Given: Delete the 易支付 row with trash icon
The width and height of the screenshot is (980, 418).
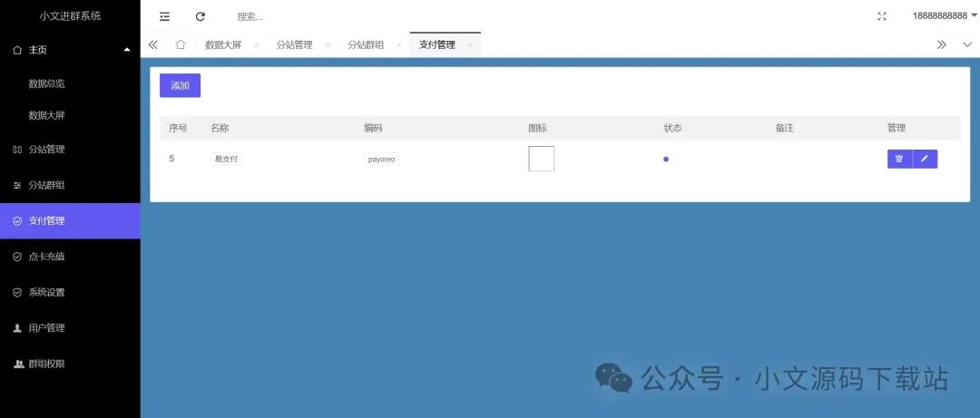Looking at the screenshot, I should point(899,159).
